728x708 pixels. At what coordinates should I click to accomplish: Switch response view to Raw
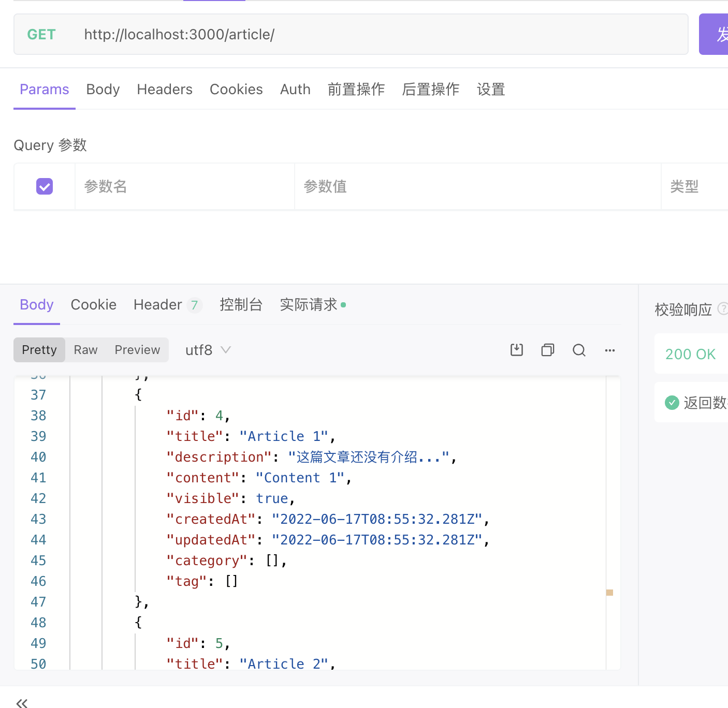coord(85,350)
